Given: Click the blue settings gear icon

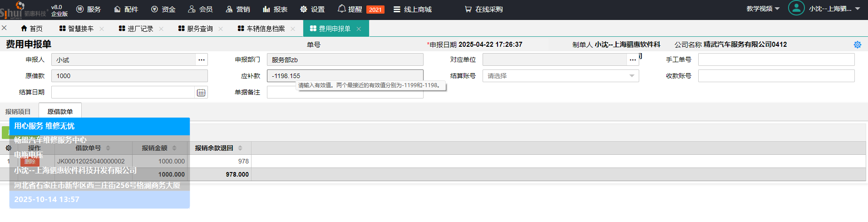Looking at the screenshot, I should tap(857, 44).
